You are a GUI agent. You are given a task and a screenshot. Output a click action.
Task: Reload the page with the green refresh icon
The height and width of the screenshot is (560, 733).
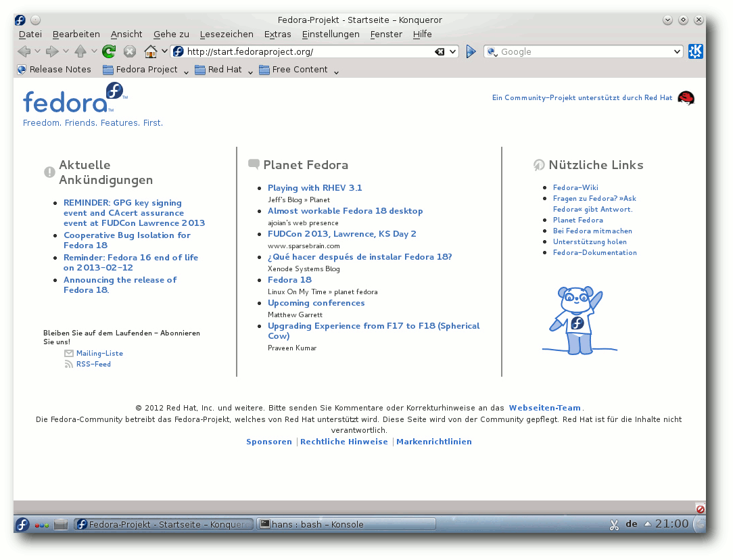coord(109,51)
